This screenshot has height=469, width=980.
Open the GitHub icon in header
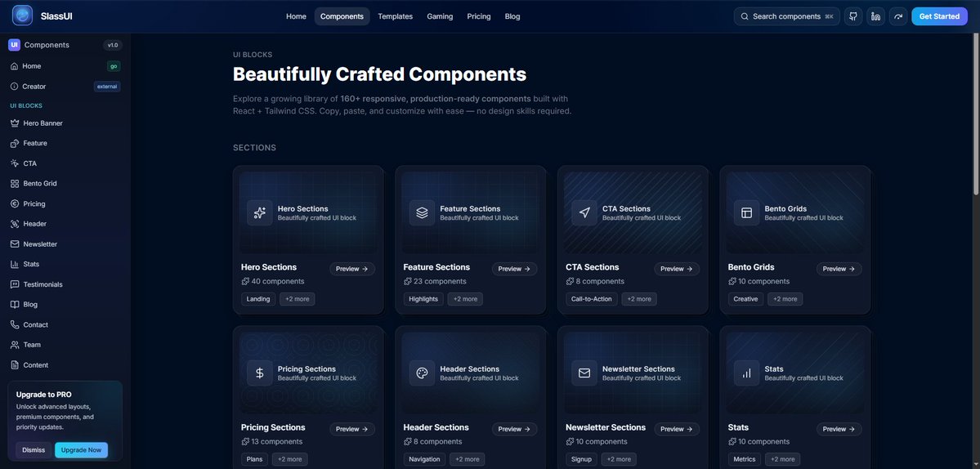pyautogui.click(x=853, y=16)
